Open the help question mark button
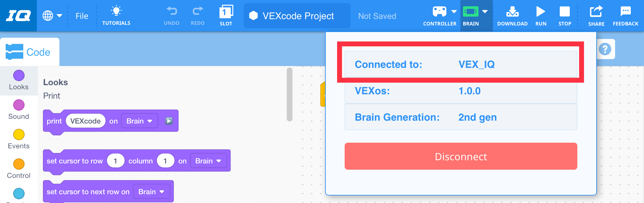 click(605, 49)
